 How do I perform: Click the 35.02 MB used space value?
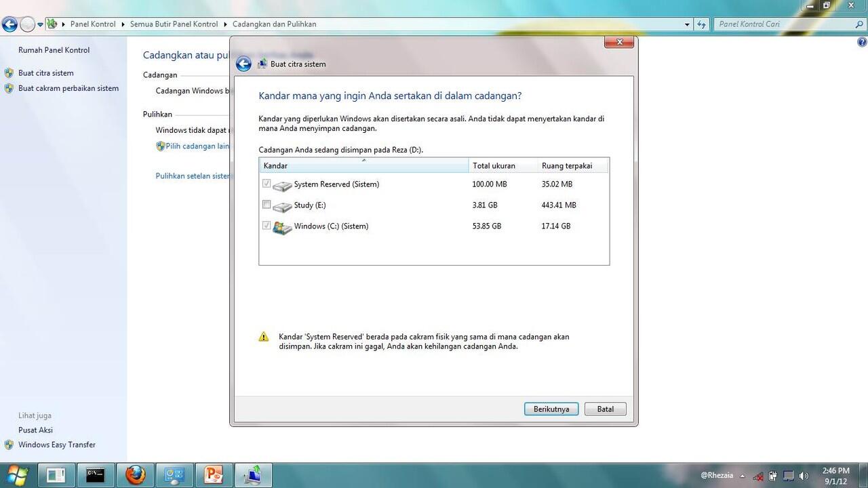[x=557, y=184]
